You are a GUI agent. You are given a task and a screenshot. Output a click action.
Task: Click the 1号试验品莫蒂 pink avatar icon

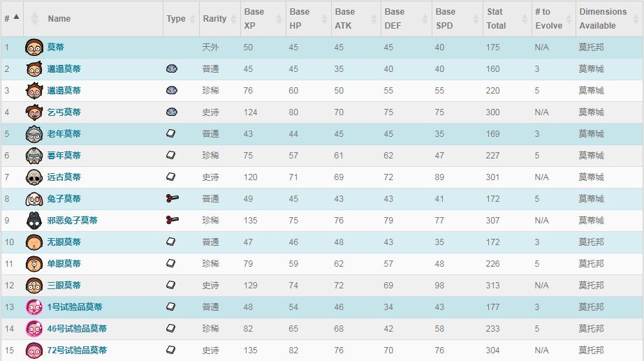(x=34, y=307)
